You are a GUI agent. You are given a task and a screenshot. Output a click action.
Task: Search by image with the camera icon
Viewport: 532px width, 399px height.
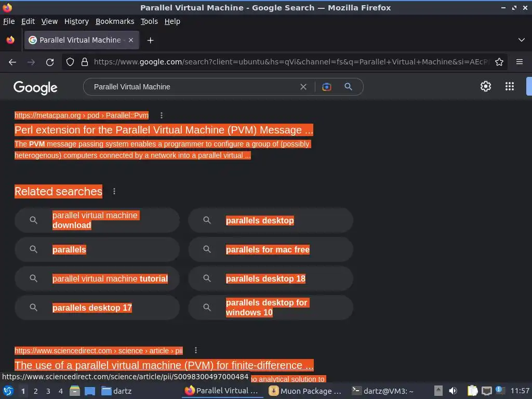click(x=326, y=87)
